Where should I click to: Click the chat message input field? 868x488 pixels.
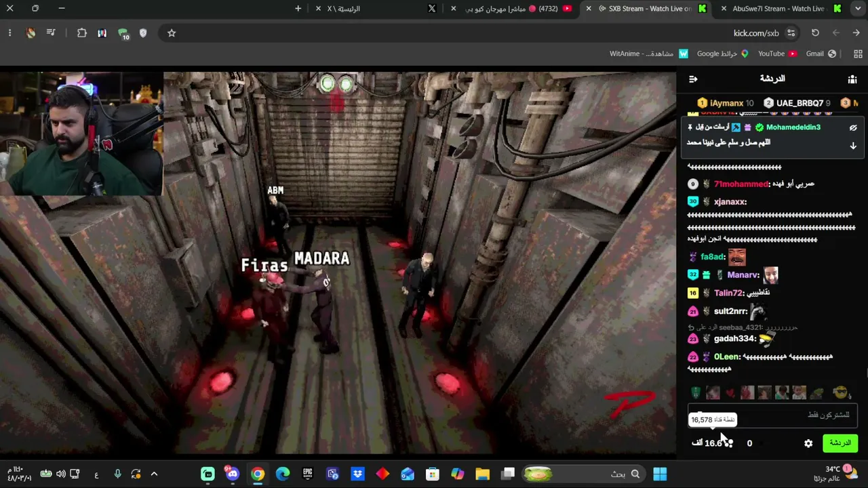[773, 415]
